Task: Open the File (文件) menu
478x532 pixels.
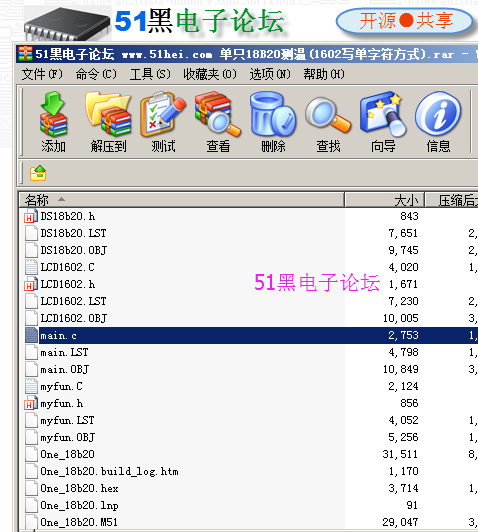Action: coord(42,74)
